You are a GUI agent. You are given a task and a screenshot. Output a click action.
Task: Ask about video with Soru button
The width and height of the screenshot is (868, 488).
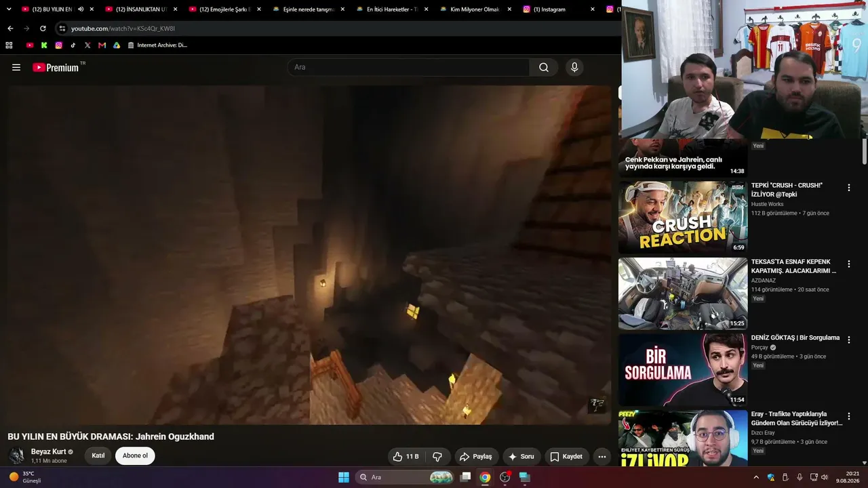click(521, 457)
